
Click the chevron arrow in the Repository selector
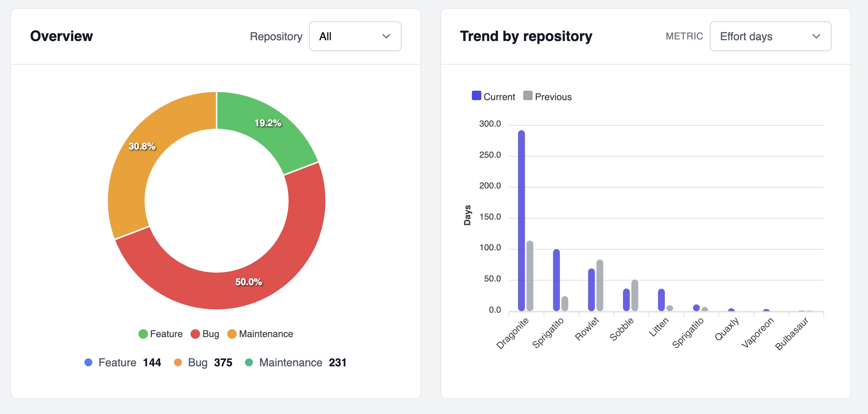click(386, 36)
